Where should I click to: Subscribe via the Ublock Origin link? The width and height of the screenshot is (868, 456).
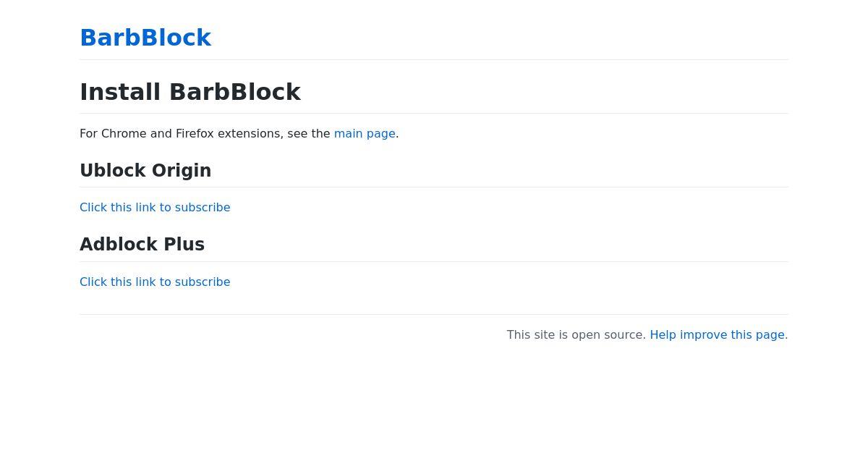pos(155,208)
